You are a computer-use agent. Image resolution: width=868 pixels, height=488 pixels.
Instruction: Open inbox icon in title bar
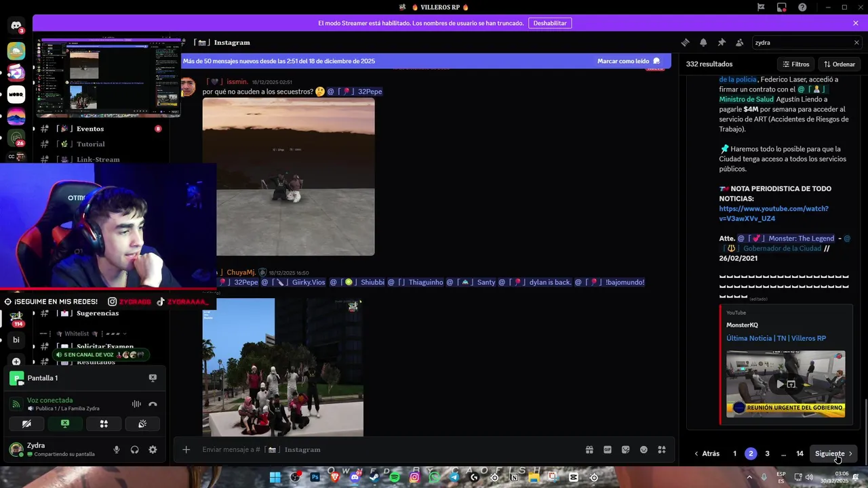(x=782, y=7)
